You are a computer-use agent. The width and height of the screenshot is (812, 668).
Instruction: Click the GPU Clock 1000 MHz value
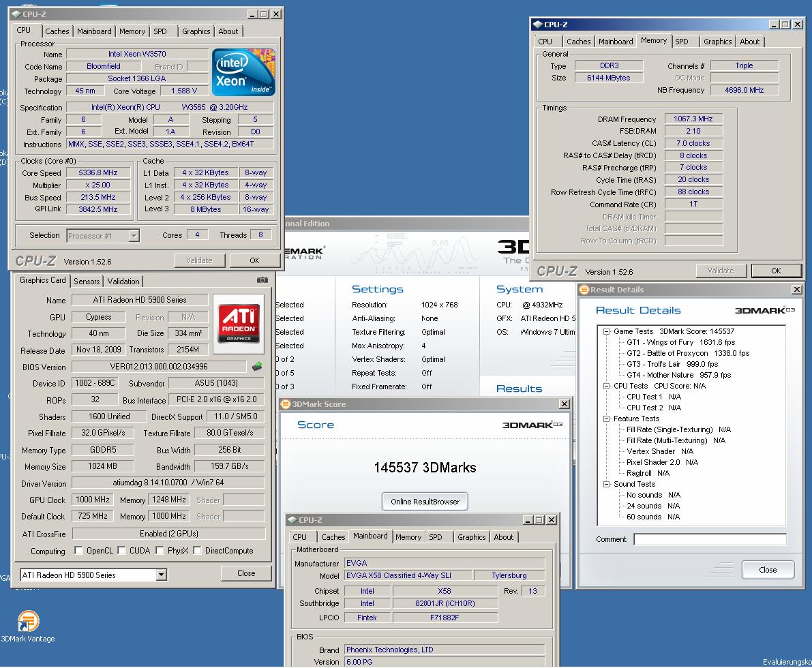point(93,500)
